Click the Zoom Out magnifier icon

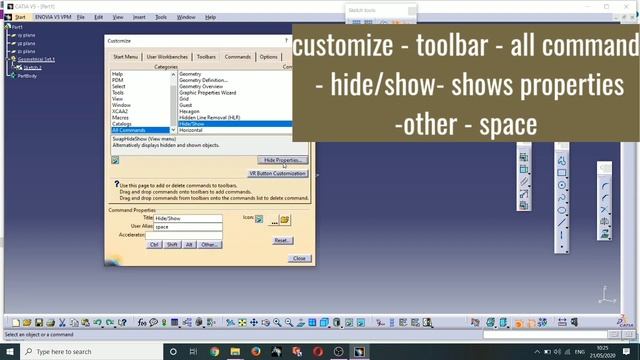289,323
